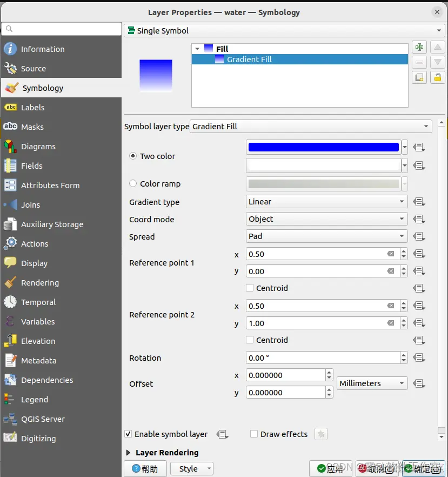Click the Offset x value field
Screen dimensions: 448x477
286,375
